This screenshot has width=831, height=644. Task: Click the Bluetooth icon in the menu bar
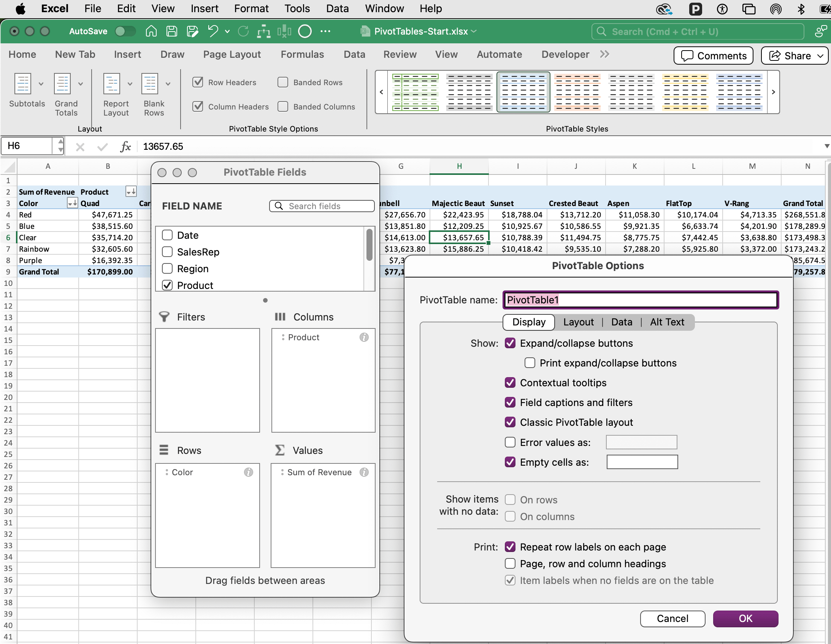tap(801, 8)
